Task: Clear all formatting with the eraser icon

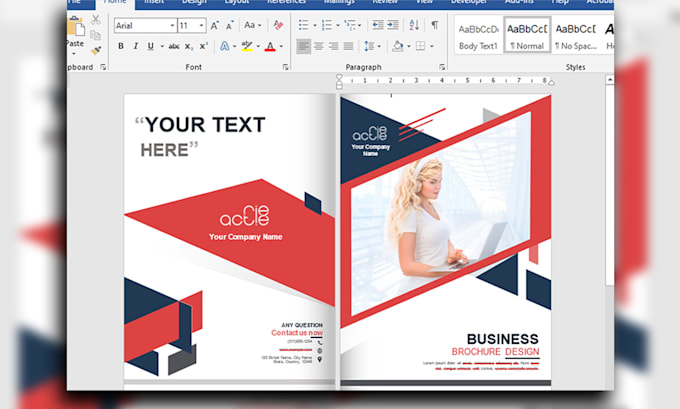Action: point(278,25)
